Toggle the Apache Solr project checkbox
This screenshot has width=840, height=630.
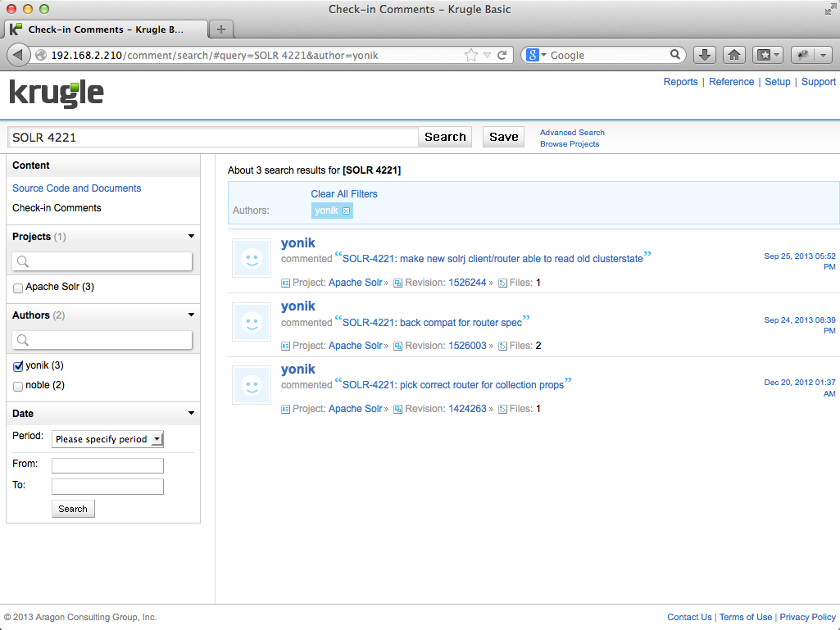coord(18,288)
